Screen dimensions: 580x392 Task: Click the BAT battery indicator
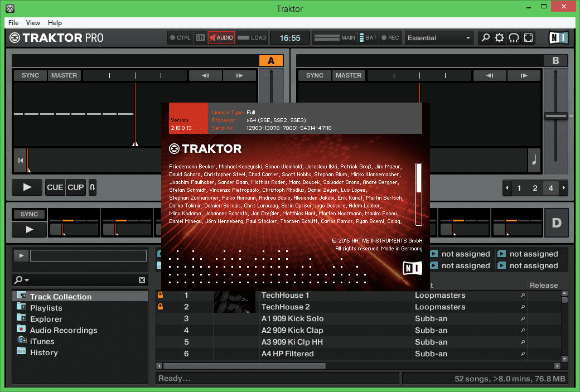[x=368, y=38]
